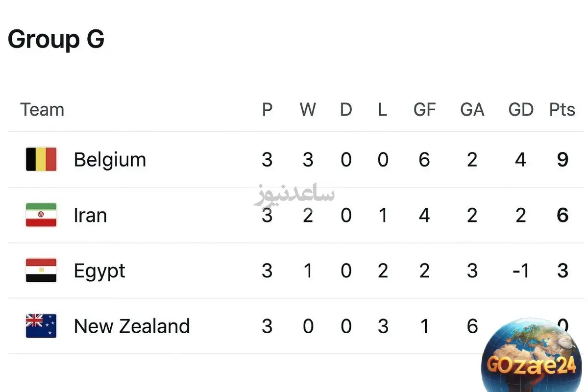The height and width of the screenshot is (392, 588).
Task: Sort by the Pts column header
Action: tap(562, 110)
